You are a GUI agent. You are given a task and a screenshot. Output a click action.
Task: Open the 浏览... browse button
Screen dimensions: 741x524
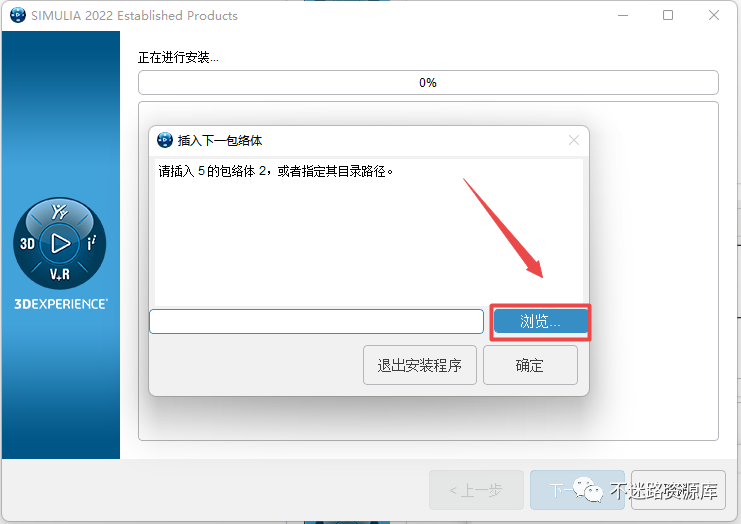[541, 322]
